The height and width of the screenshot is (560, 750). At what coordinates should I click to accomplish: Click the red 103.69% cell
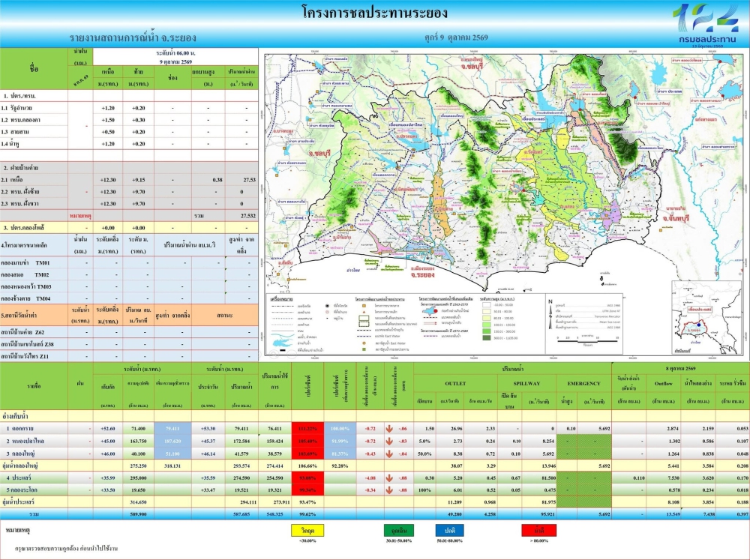(307, 454)
